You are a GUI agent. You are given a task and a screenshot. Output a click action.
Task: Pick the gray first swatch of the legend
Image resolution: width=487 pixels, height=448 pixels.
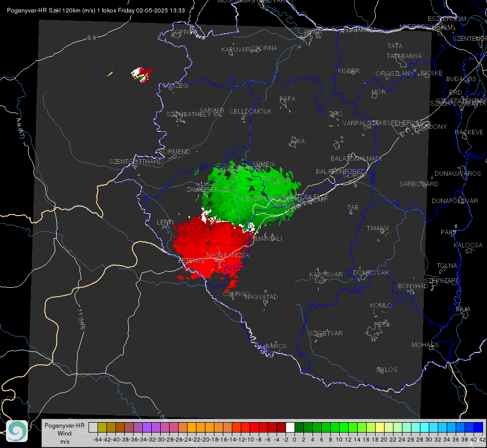coord(93,427)
